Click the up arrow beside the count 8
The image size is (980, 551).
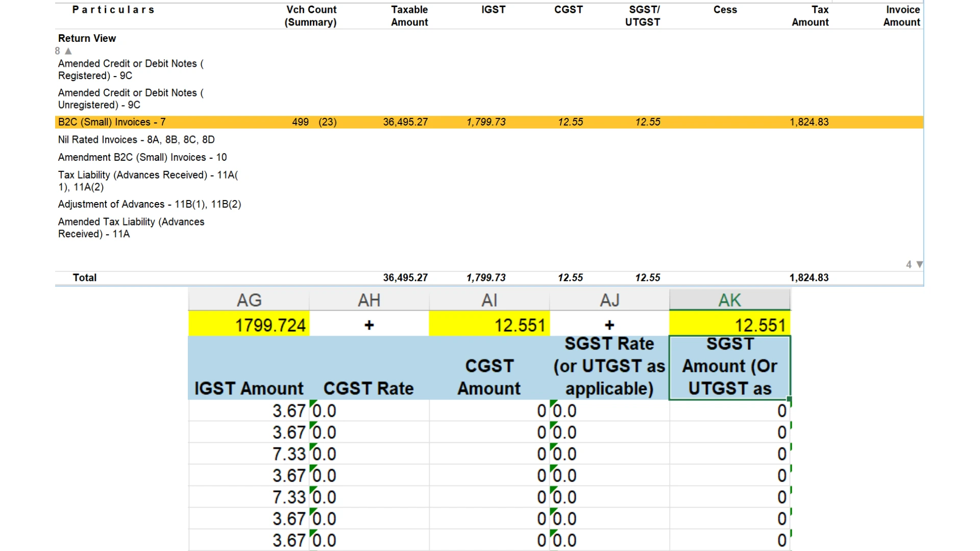[x=68, y=51]
